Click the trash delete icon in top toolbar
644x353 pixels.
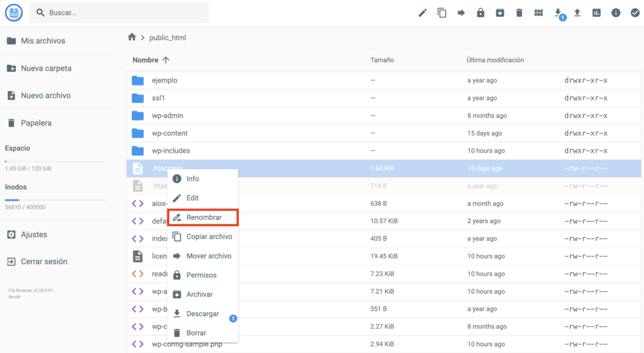click(519, 13)
